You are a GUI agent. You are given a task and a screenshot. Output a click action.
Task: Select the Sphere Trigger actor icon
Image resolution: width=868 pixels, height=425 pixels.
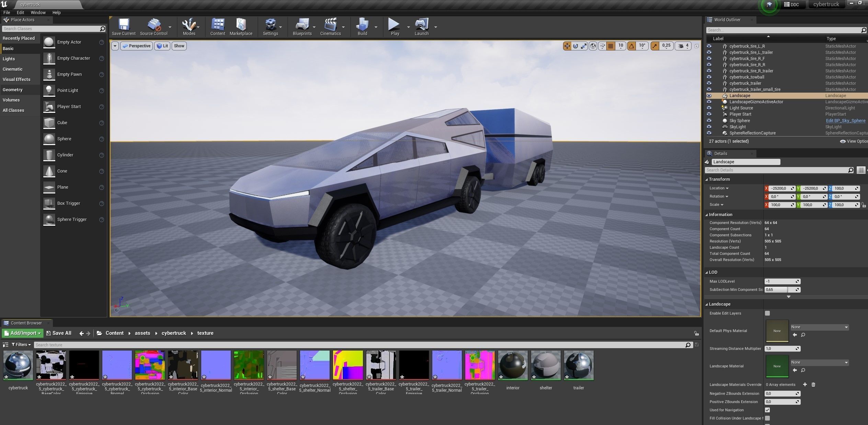tap(49, 220)
